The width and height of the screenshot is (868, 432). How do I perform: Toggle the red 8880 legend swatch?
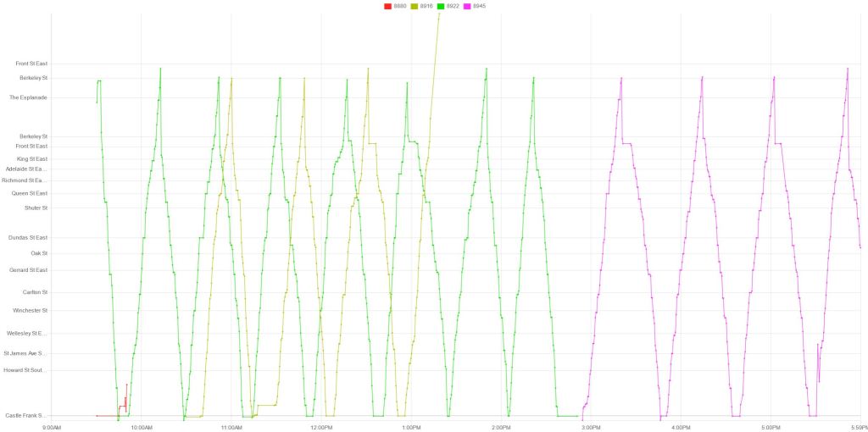388,6
